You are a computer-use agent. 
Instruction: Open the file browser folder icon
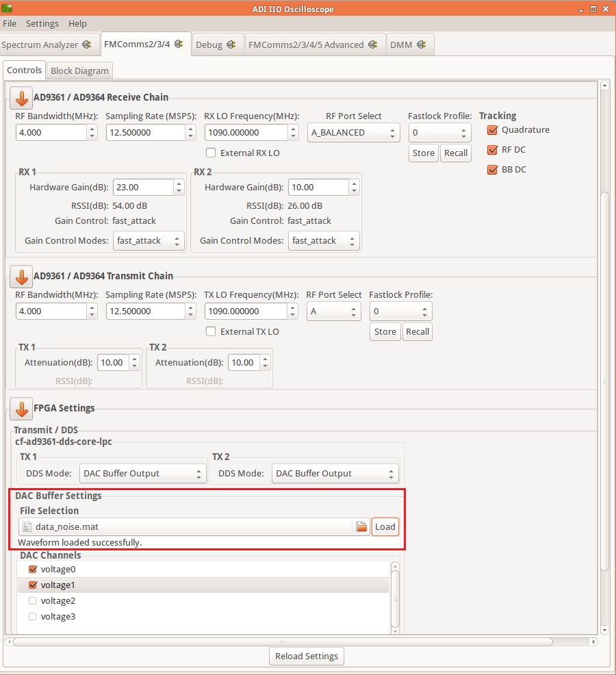[361, 526]
